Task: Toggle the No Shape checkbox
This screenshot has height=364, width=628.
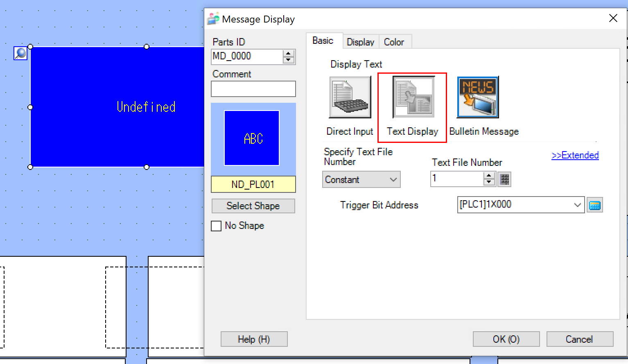Action: 216,226
